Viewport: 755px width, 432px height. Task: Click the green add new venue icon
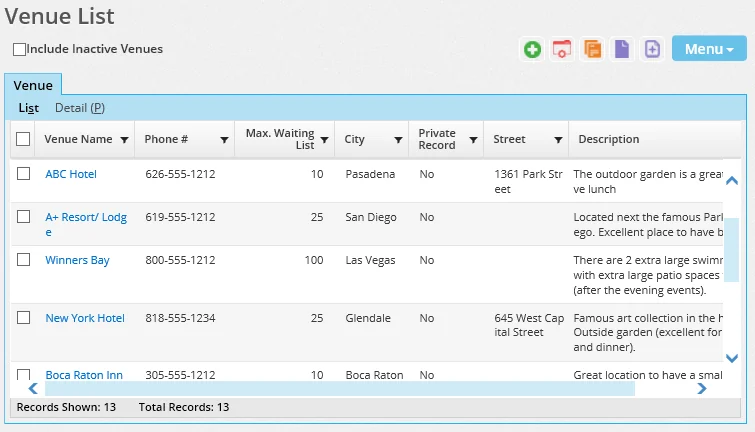tap(532, 49)
